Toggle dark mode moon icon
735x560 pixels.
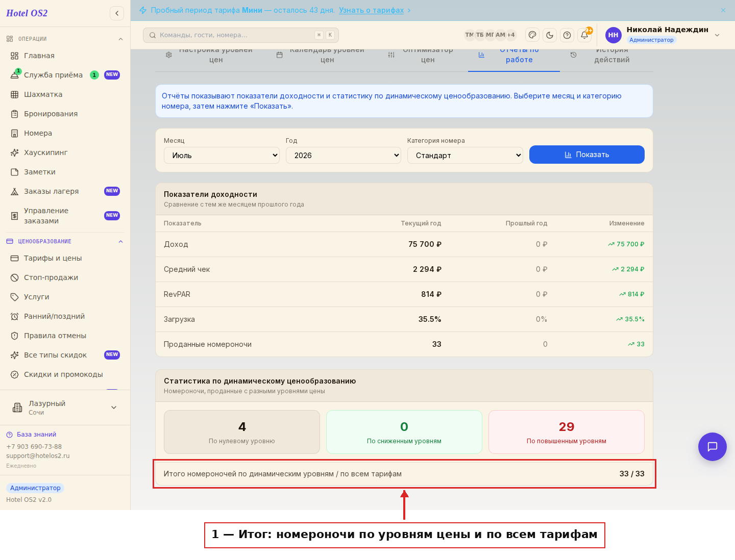(x=550, y=35)
